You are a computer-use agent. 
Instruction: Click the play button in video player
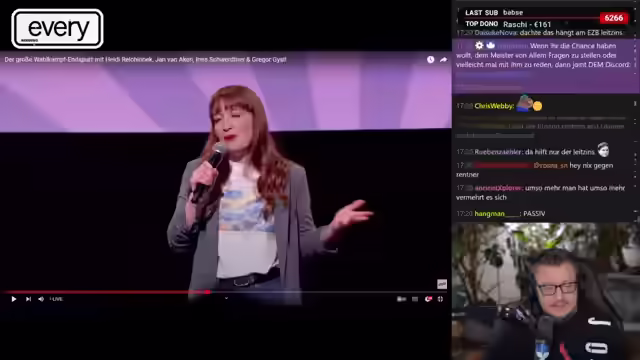point(13,299)
